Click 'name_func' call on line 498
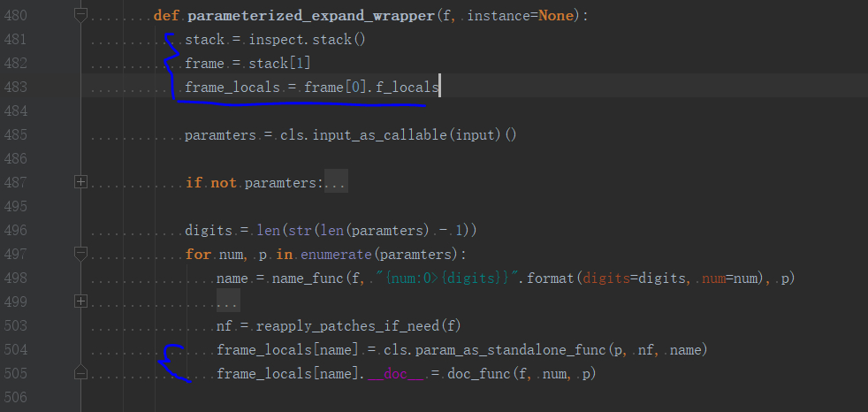This screenshot has width=868, height=412. click(x=308, y=278)
